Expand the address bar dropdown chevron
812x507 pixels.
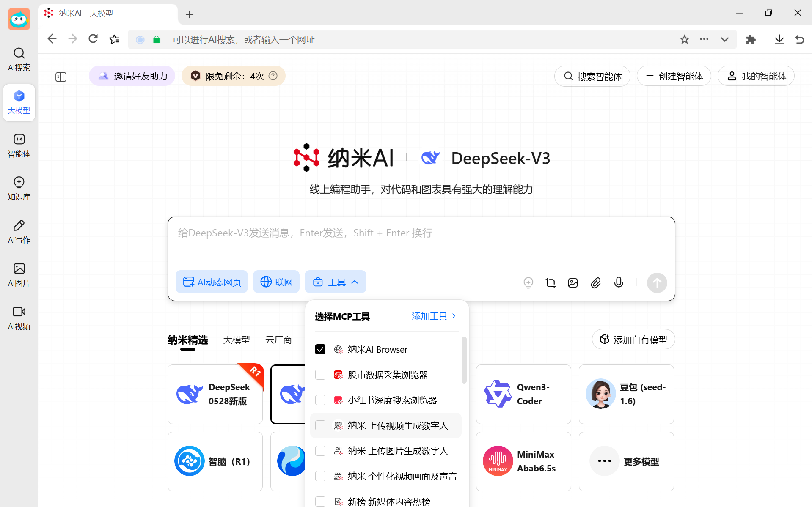pos(725,39)
